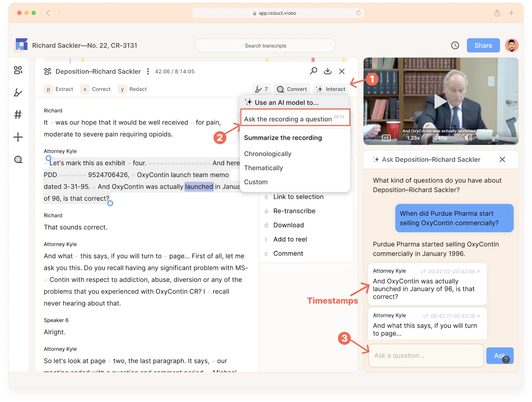Select the highlighter icon in left sidebar

18,92
